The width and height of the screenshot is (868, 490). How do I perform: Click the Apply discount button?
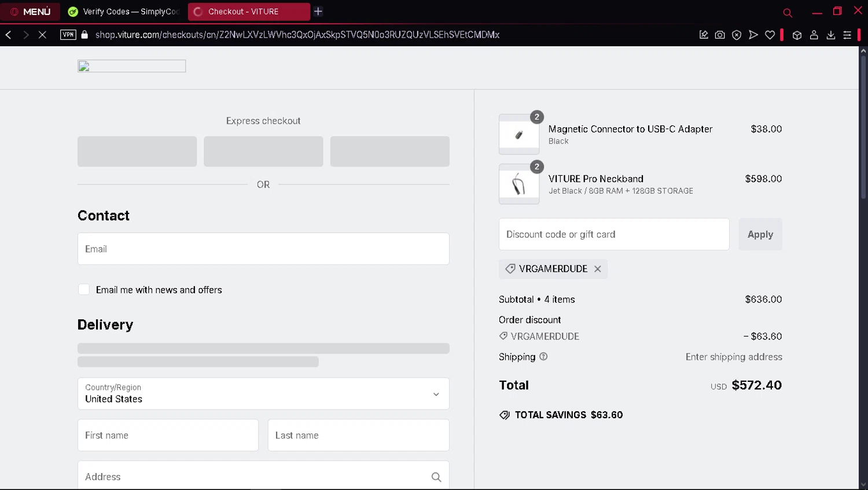(x=760, y=234)
